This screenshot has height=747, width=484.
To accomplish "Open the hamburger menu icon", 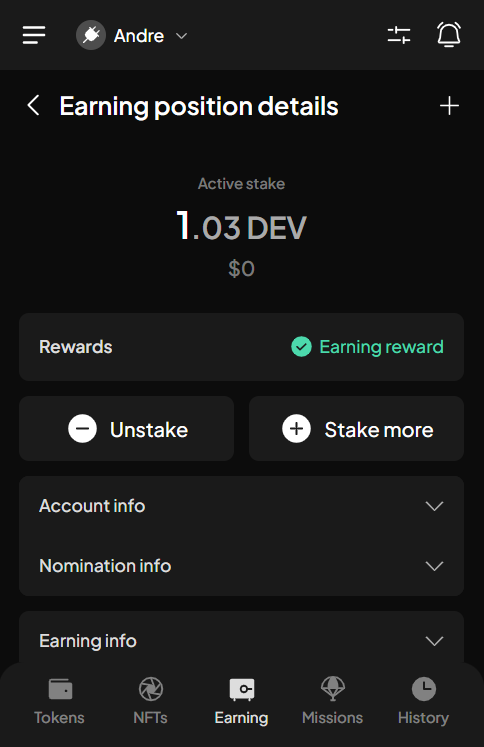I will 34,35.
